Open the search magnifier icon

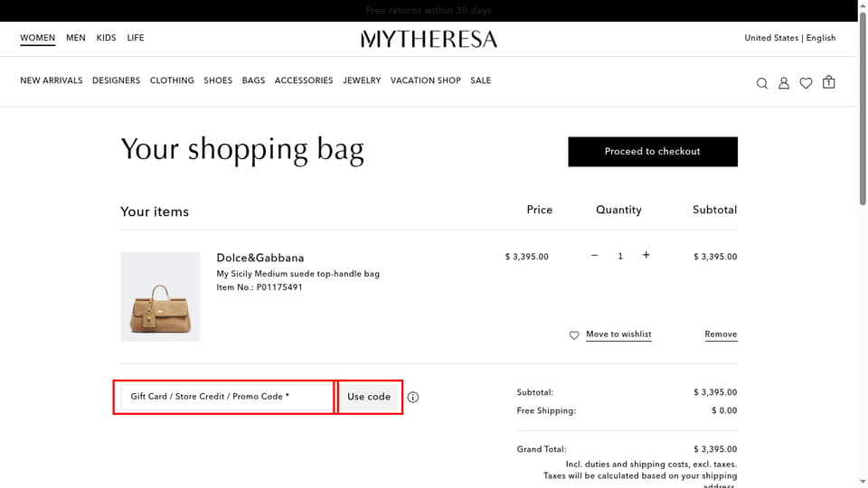tap(761, 83)
